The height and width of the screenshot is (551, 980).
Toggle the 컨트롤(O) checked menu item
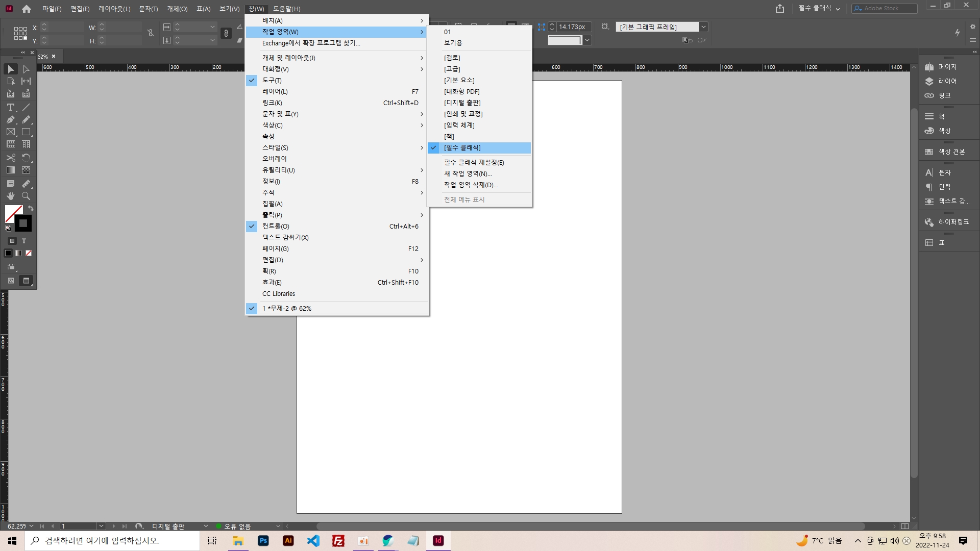click(276, 226)
